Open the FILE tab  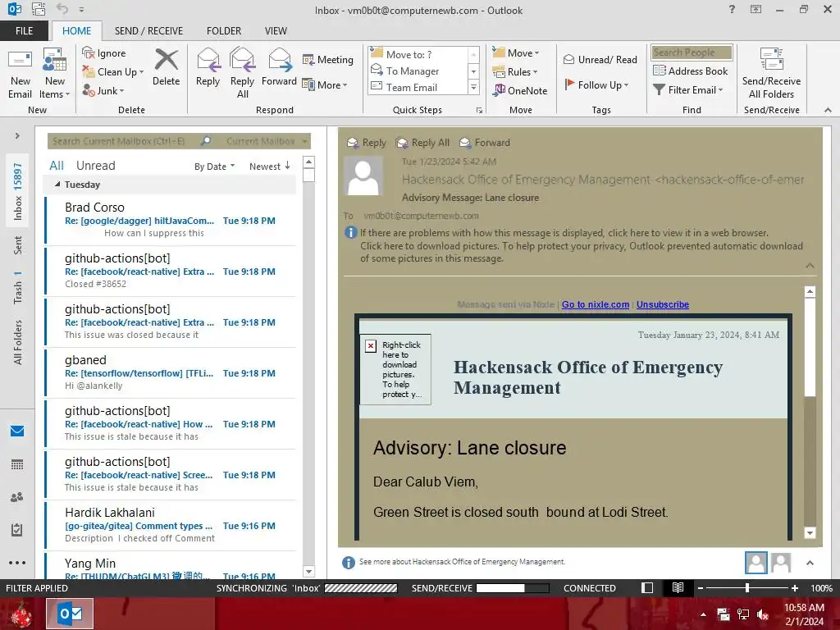click(24, 31)
